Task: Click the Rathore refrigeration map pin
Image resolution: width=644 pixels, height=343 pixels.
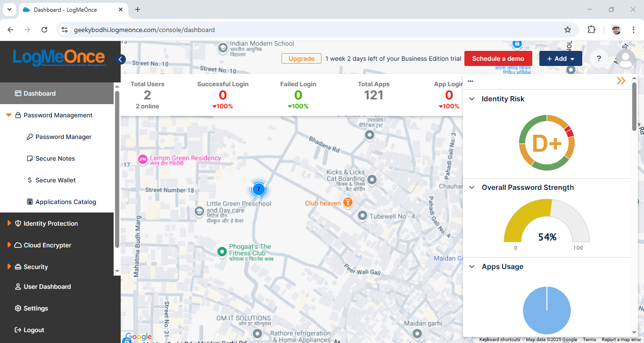Action: tap(257, 334)
